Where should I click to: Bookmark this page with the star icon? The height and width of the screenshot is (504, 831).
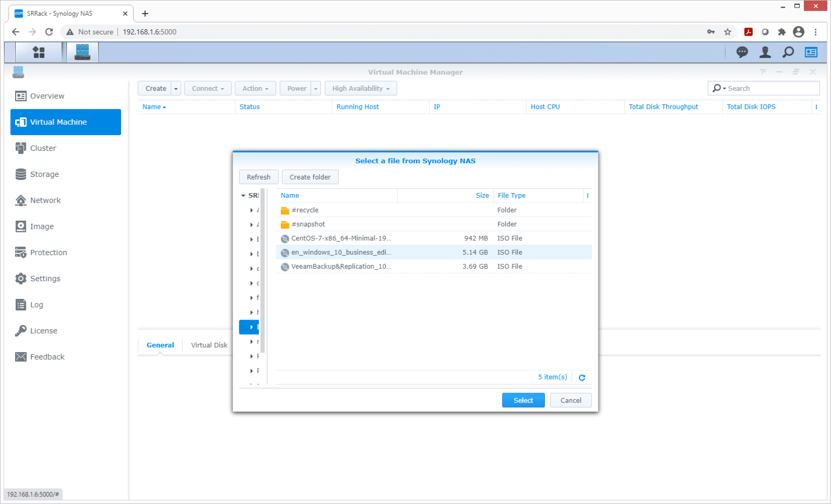pyautogui.click(x=728, y=32)
